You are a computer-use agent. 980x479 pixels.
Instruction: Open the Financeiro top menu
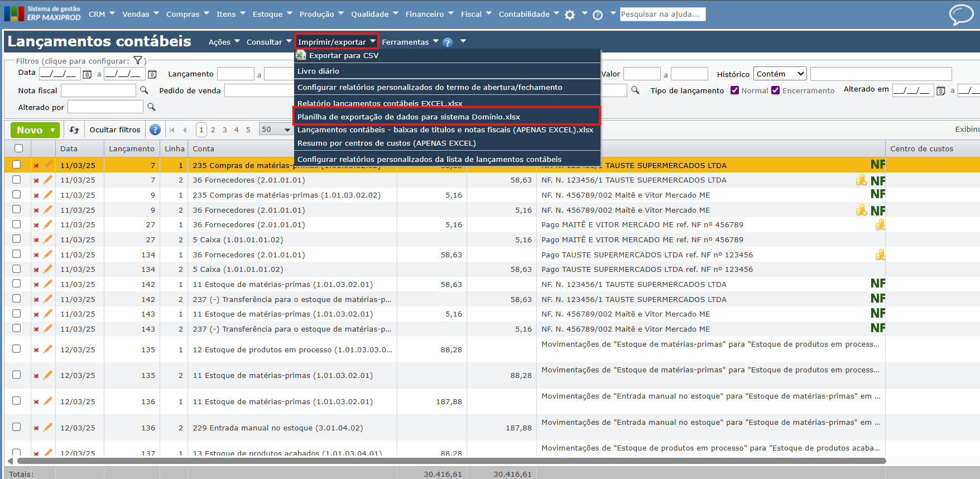click(x=429, y=14)
